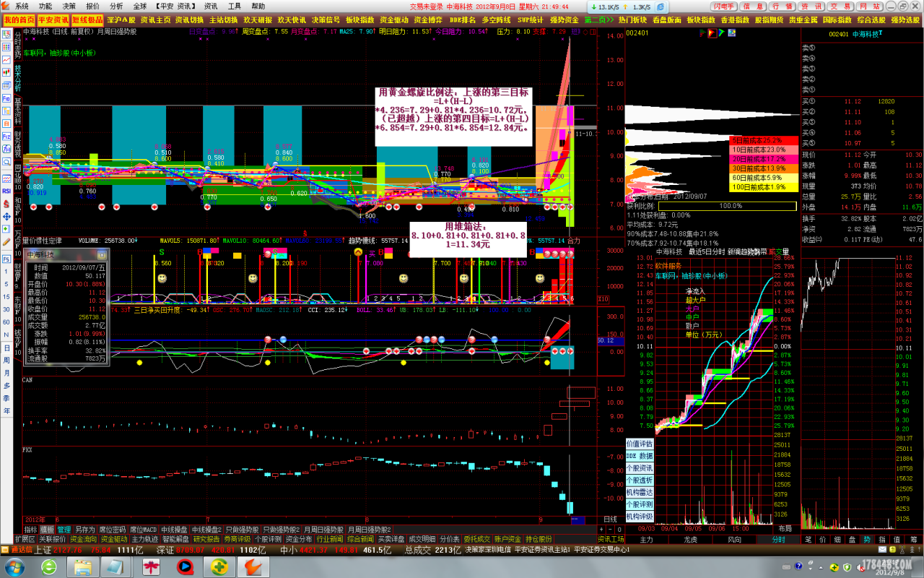Click the 我的首页 toolbar button
The height and width of the screenshot is (578, 924).
click(x=19, y=20)
